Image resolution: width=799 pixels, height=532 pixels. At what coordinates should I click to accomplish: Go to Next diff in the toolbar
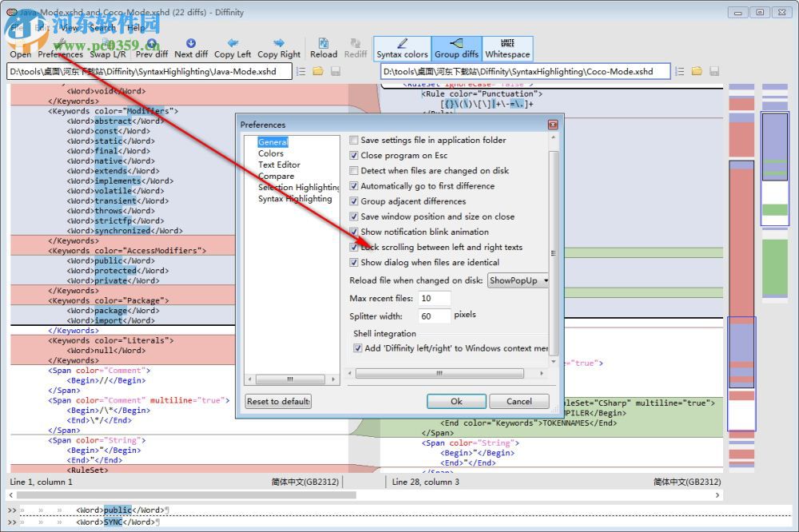click(191, 49)
